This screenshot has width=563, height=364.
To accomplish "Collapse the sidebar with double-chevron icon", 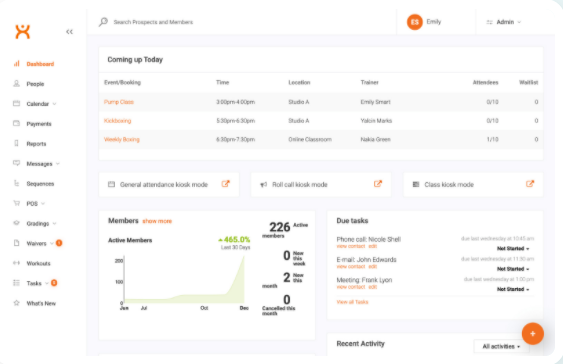I will coord(69,32).
